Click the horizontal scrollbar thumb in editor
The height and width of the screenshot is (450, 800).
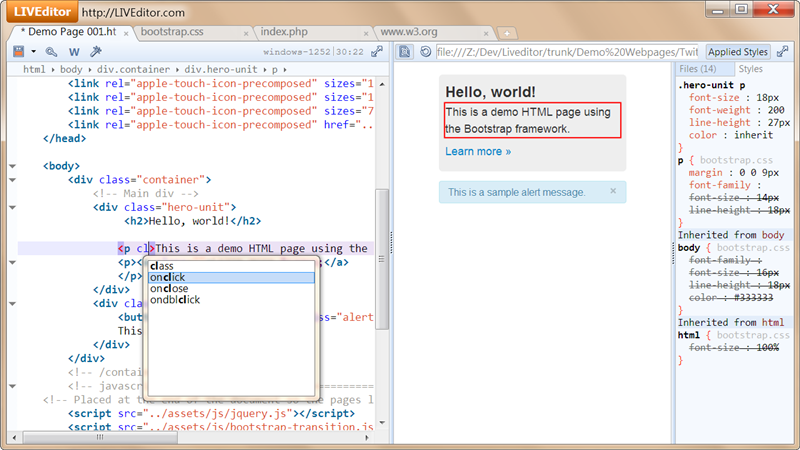(101, 437)
